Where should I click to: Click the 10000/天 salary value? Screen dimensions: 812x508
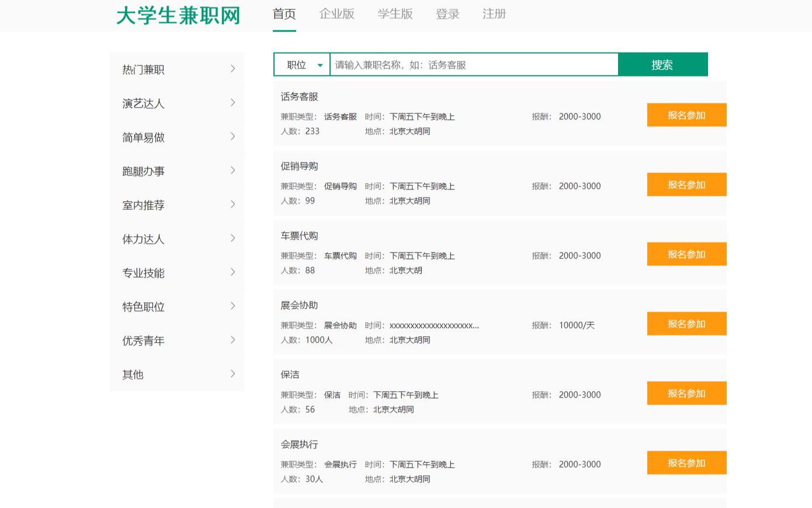577,325
